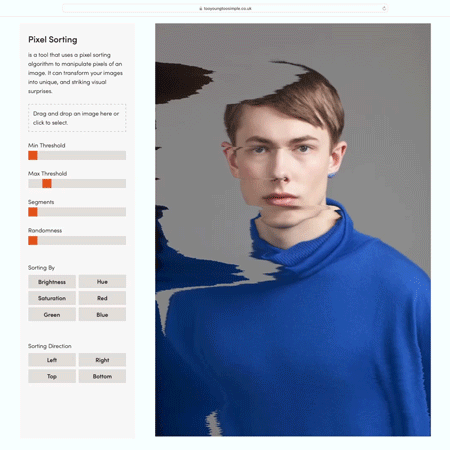Open the image drop zone to select file
The height and width of the screenshot is (450, 450).
(77, 118)
